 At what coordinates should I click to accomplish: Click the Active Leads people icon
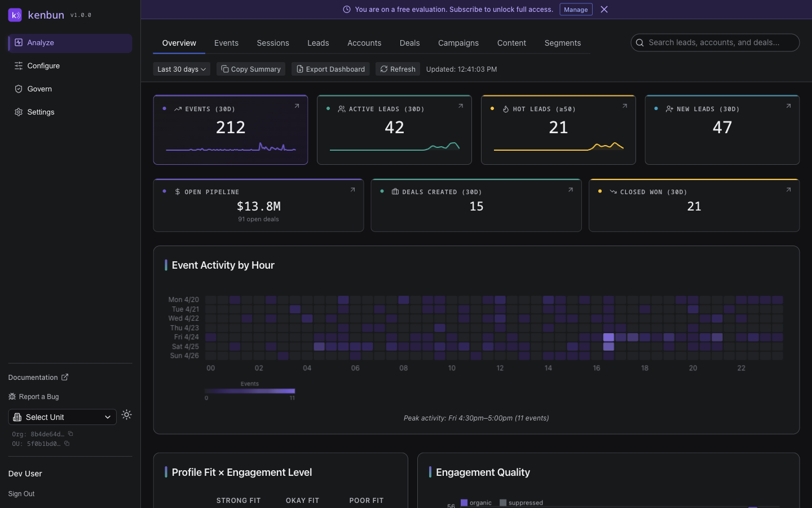click(342, 109)
